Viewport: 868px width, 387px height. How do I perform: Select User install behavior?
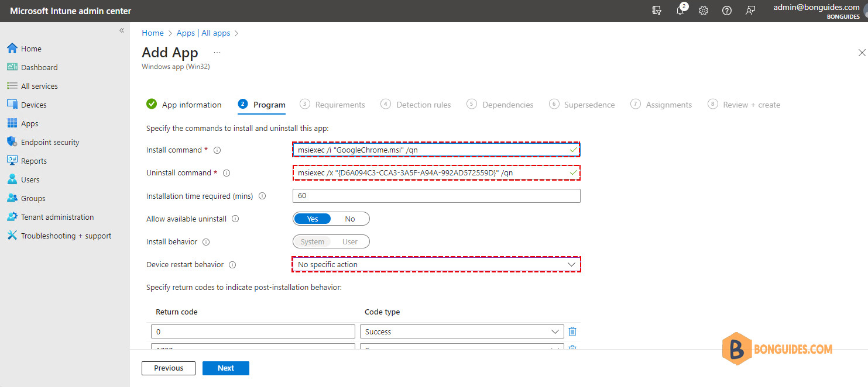pyautogui.click(x=350, y=241)
